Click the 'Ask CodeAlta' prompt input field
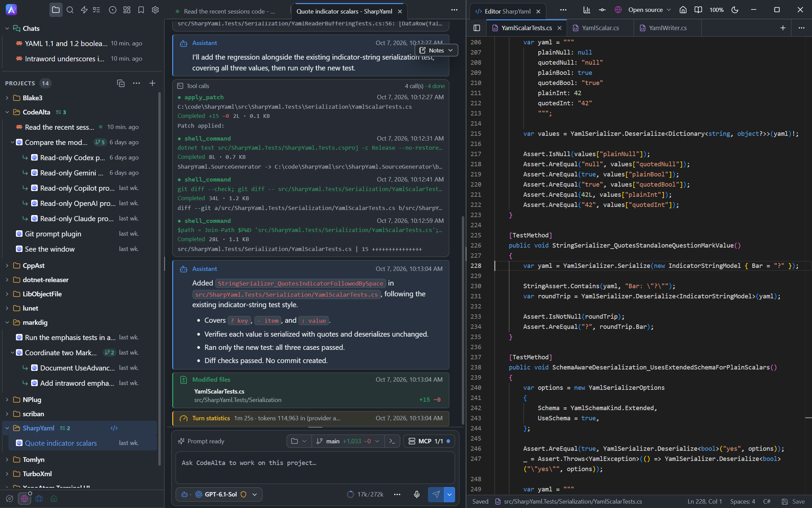This screenshot has height=508, width=812. tap(315, 468)
